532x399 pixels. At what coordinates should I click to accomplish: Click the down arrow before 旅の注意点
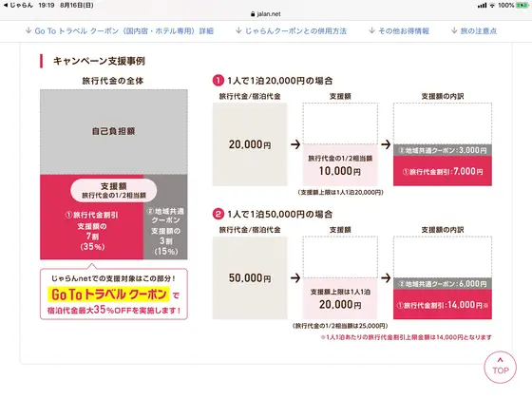(x=454, y=30)
